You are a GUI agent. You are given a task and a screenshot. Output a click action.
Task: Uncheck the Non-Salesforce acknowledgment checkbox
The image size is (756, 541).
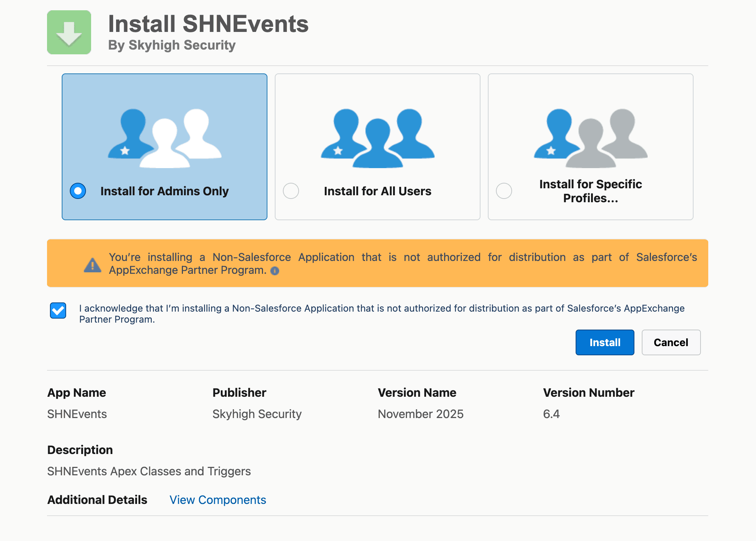(58, 311)
